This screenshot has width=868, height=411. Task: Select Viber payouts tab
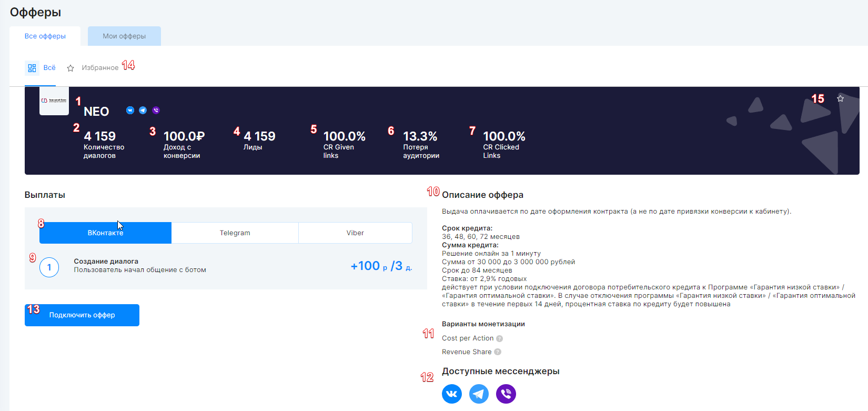pyautogui.click(x=355, y=233)
